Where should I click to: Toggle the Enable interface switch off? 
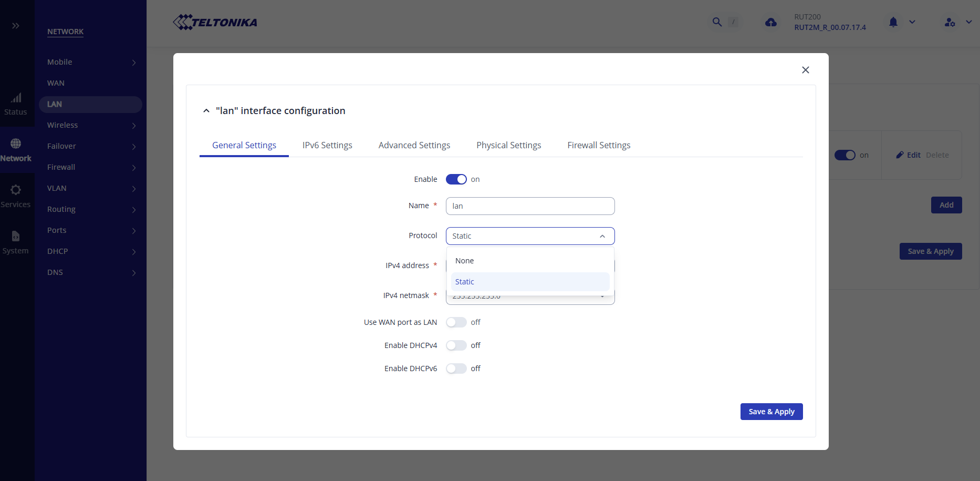coord(456,179)
